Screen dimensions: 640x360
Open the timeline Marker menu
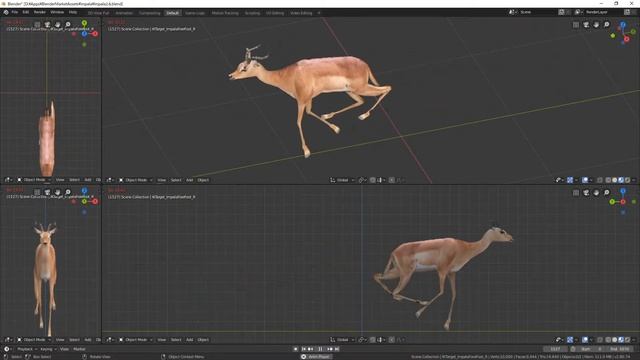(79, 349)
